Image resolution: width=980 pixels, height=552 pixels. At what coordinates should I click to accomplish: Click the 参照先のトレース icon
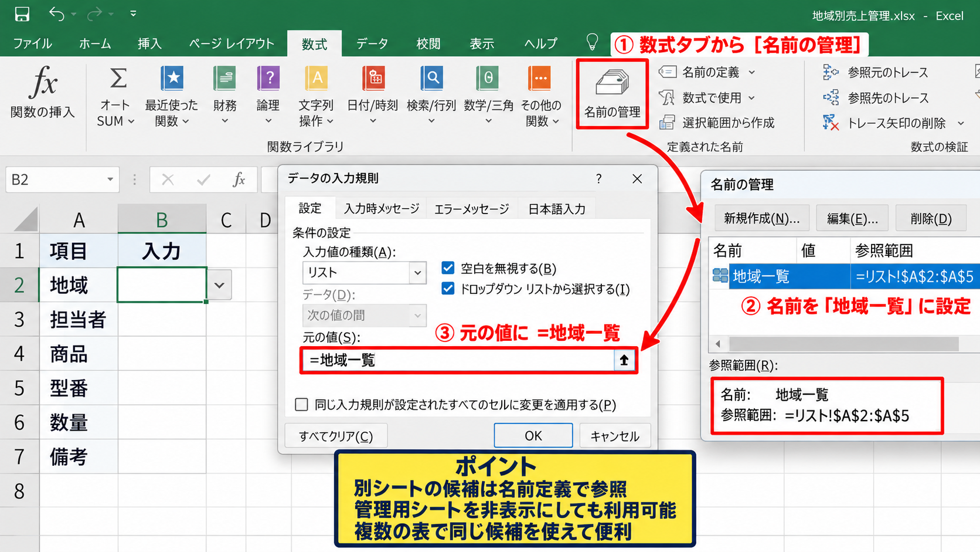click(x=831, y=97)
